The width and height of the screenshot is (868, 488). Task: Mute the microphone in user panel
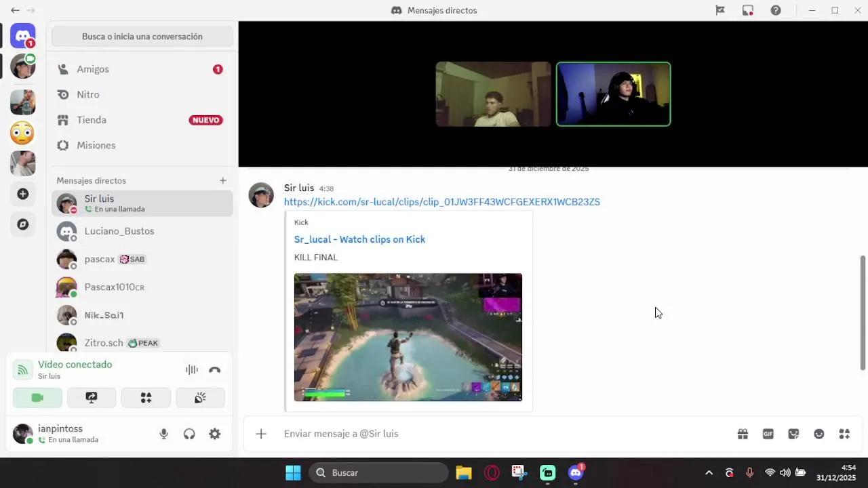pos(163,434)
